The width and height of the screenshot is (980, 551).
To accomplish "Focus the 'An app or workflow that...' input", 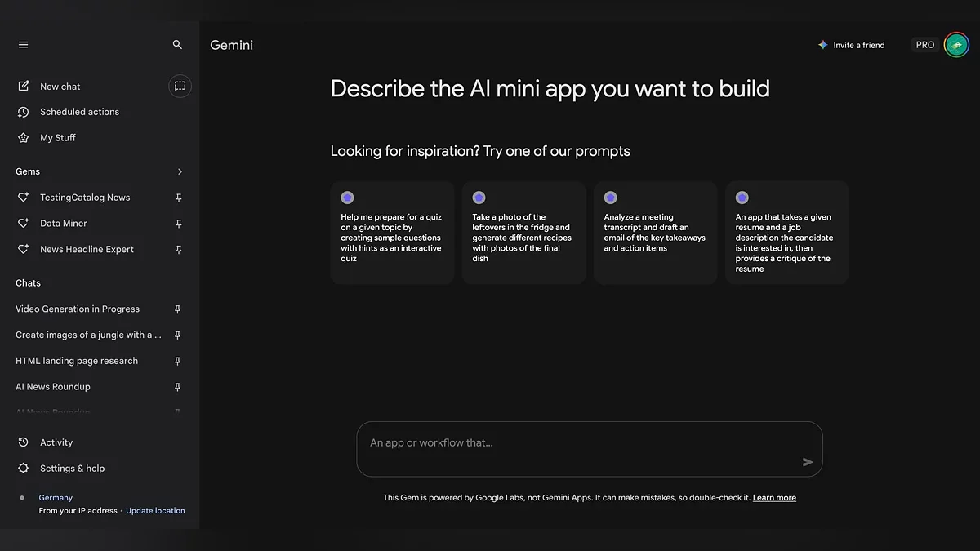I will tap(589, 449).
